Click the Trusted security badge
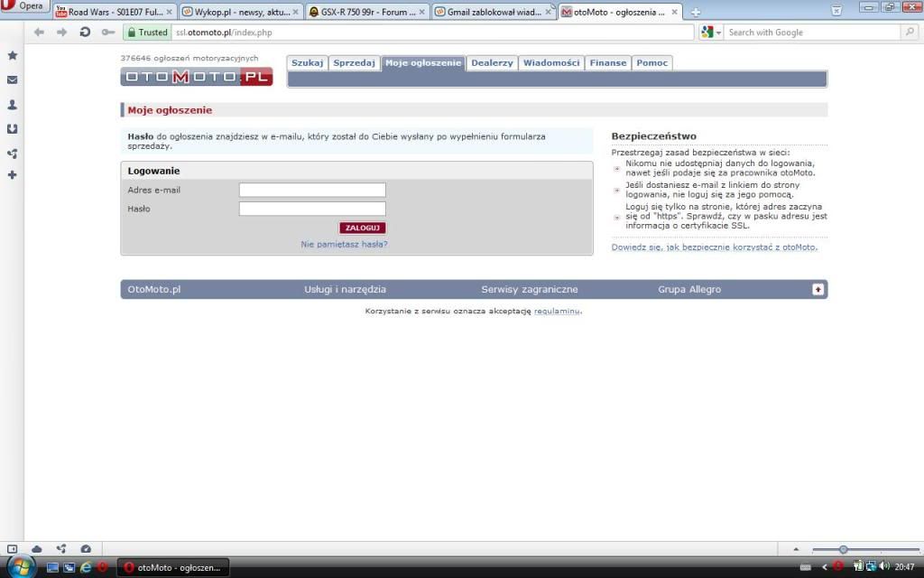Image resolution: width=924 pixels, height=578 pixels. pos(147,32)
